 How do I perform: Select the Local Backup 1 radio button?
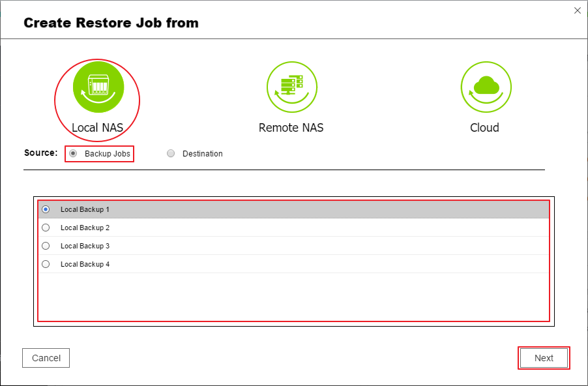46,209
